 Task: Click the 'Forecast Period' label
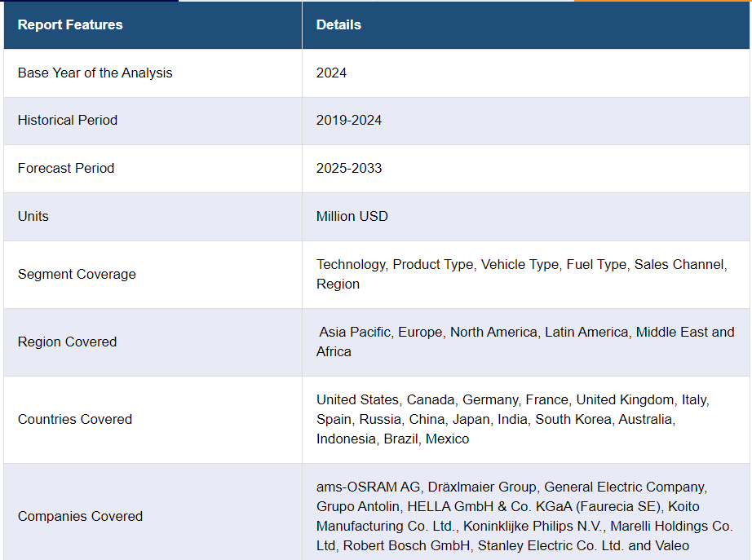pyautogui.click(x=66, y=168)
